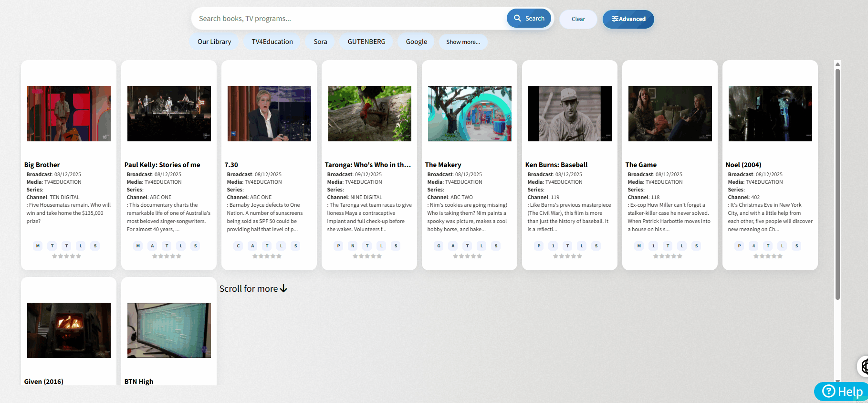Click the P badge on Taronga card
Viewport: 868px width, 403px height.
[x=338, y=246]
